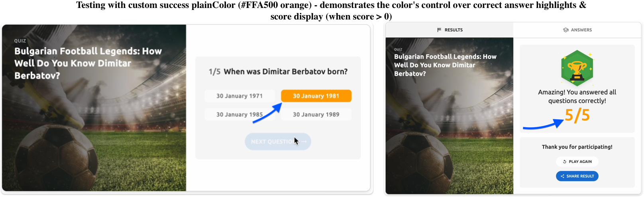Click the share icon in Share Result
Viewport: 644px width, 198px height.
point(562,176)
